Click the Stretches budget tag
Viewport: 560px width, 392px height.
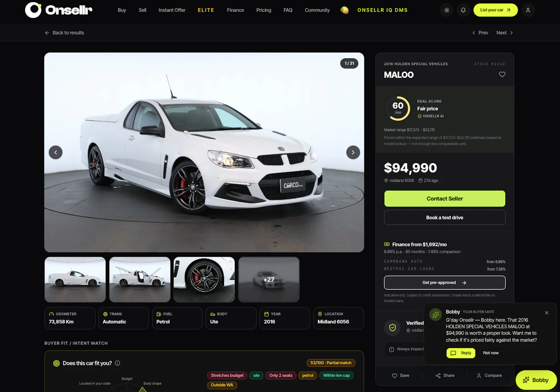[227, 376]
